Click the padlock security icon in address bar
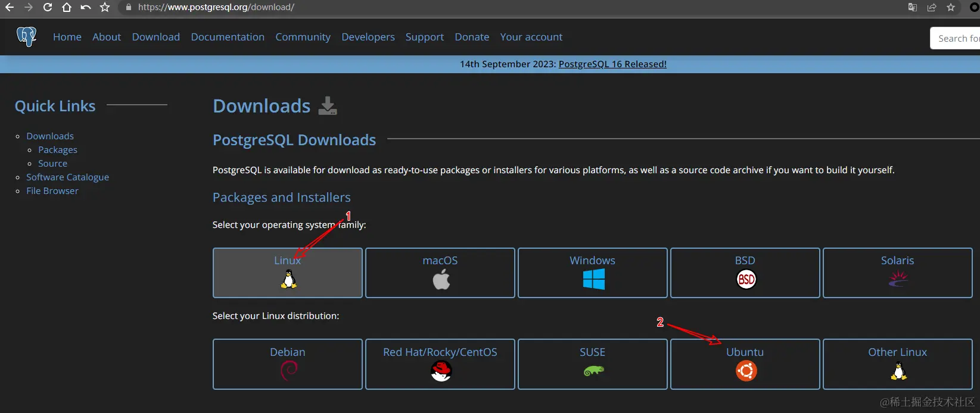This screenshot has height=413, width=980. point(129,7)
